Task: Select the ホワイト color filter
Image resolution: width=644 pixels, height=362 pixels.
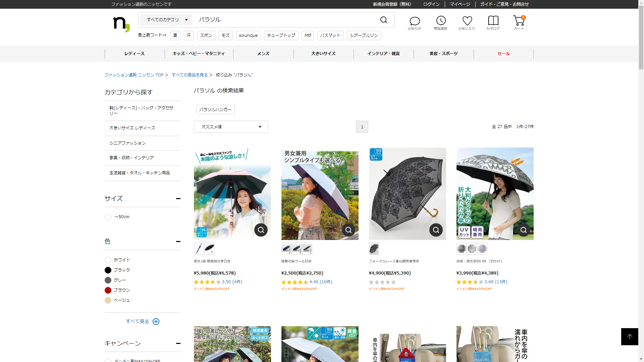Action: point(108,260)
